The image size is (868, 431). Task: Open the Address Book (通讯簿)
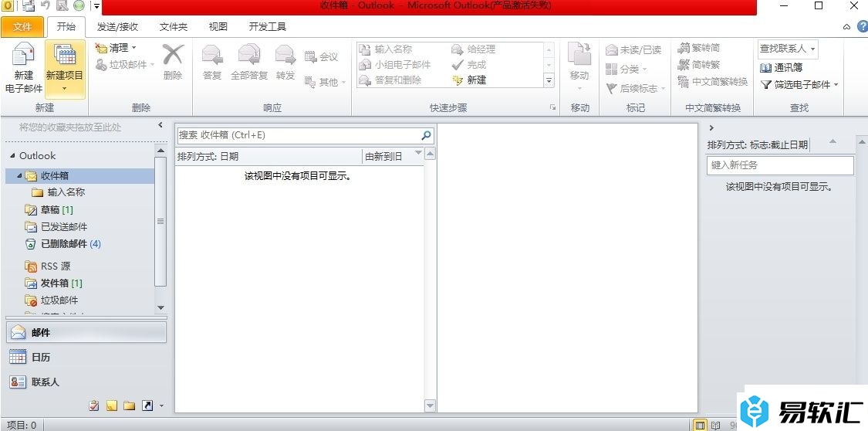[x=781, y=68]
